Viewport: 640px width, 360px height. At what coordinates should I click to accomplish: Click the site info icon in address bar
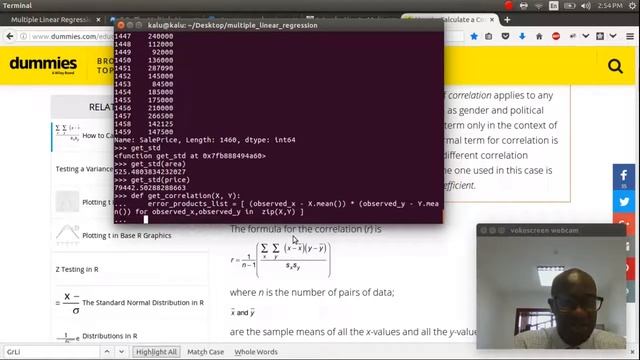(x=24, y=36)
